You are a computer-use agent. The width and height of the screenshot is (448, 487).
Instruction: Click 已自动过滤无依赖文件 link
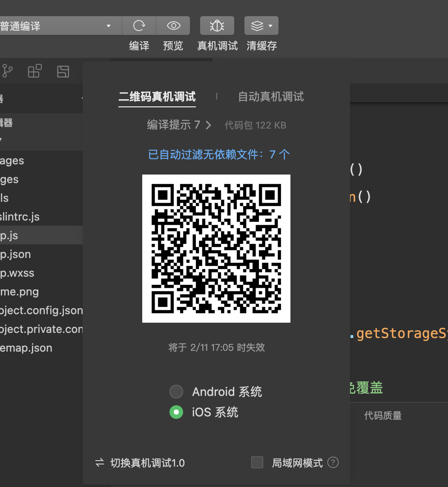coord(219,155)
